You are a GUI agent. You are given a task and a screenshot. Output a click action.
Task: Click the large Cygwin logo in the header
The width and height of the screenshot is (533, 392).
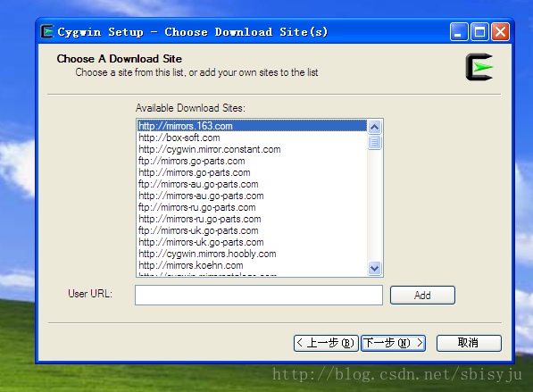[479, 67]
